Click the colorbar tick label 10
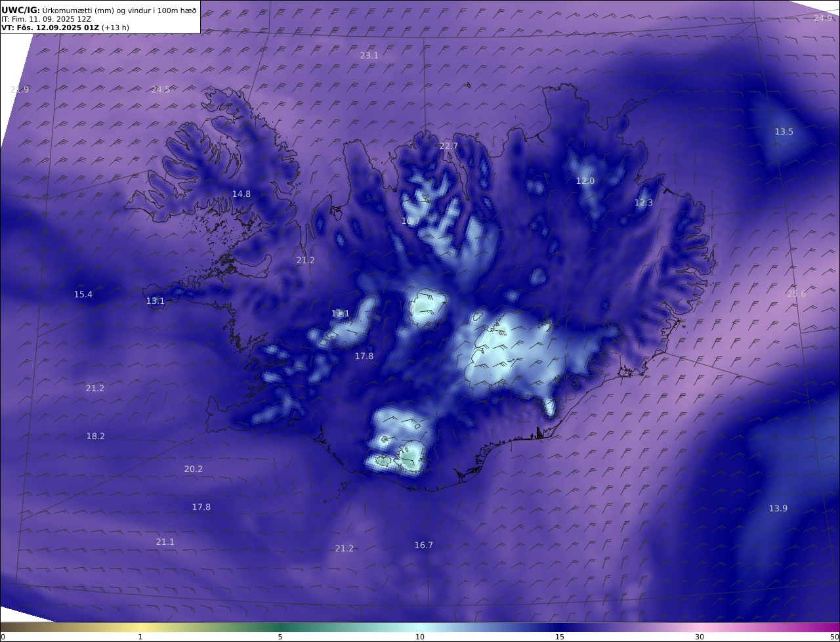The width and height of the screenshot is (840, 642). click(x=420, y=636)
